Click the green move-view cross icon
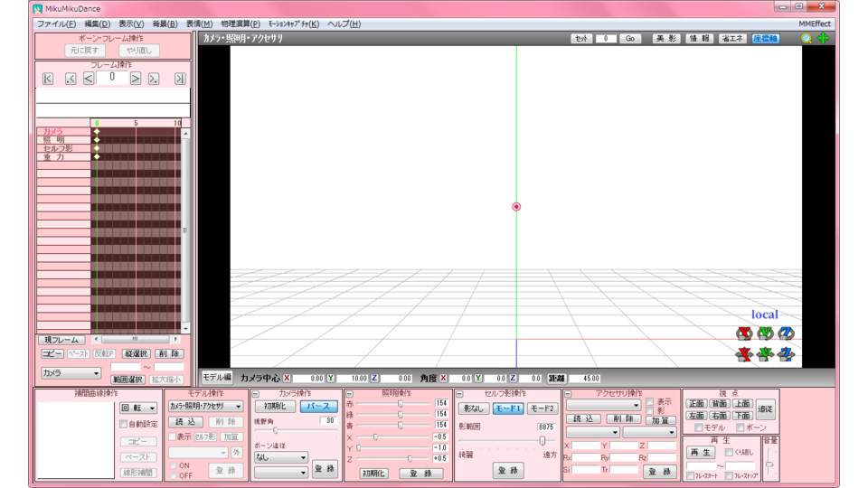The height and width of the screenshot is (488, 868). click(x=824, y=39)
